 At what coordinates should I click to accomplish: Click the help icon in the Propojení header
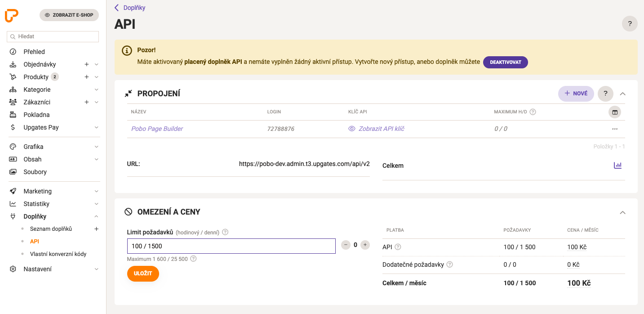click(x=605, y=94)
